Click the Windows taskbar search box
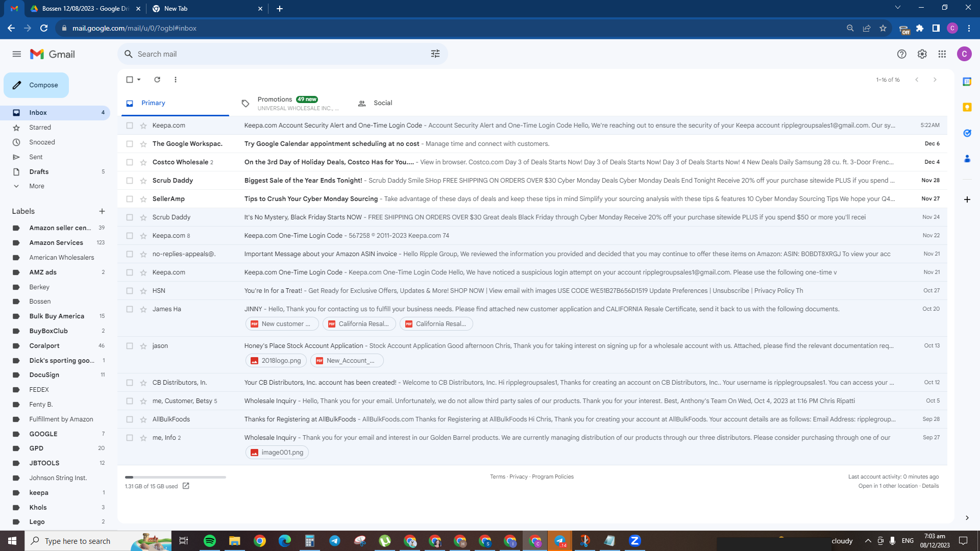The width and height of the screenshot is (980, 551). pos(98,541)
